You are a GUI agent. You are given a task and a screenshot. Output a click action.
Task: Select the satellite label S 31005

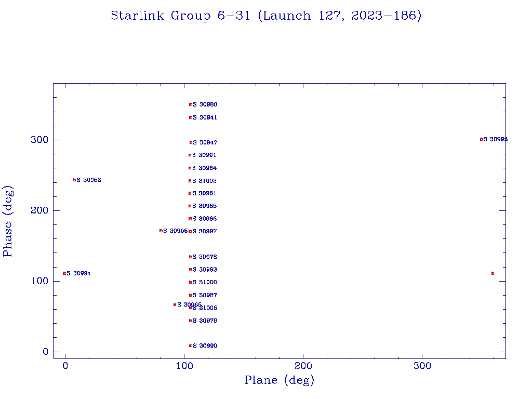click(205, 308)
